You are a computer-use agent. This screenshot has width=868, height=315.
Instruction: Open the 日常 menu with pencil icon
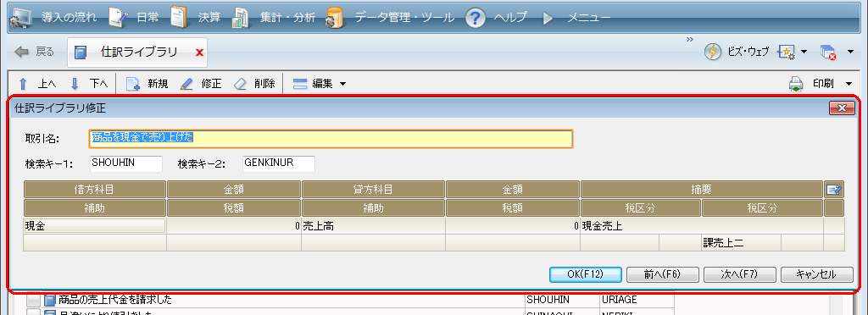point(119,18)
